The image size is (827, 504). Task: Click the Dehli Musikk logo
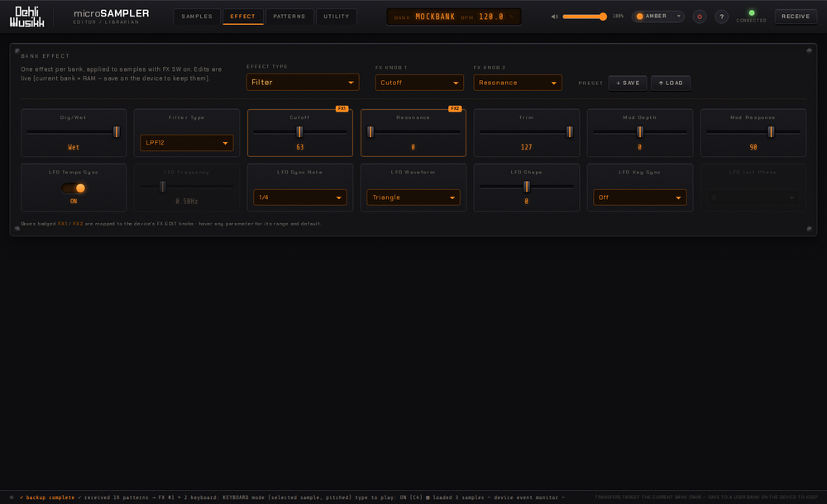27,17
